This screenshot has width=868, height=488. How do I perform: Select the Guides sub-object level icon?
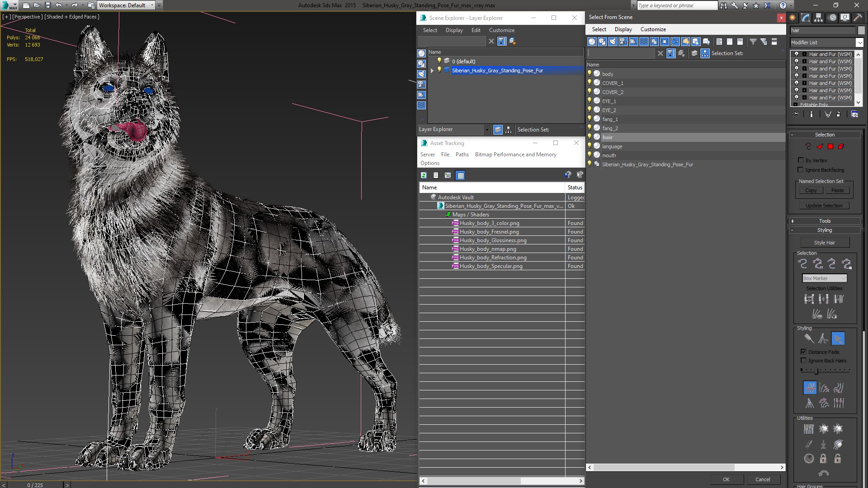(808, 146)
